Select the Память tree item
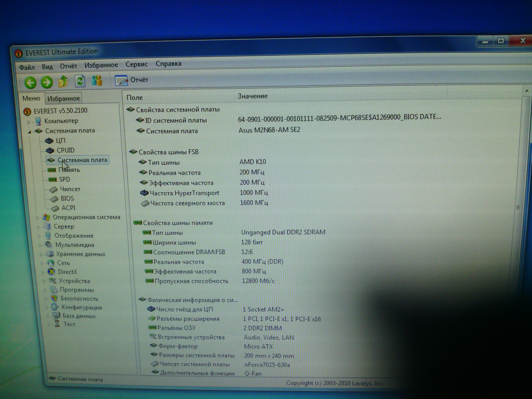 pyautogui.click(x=69, y=170)
